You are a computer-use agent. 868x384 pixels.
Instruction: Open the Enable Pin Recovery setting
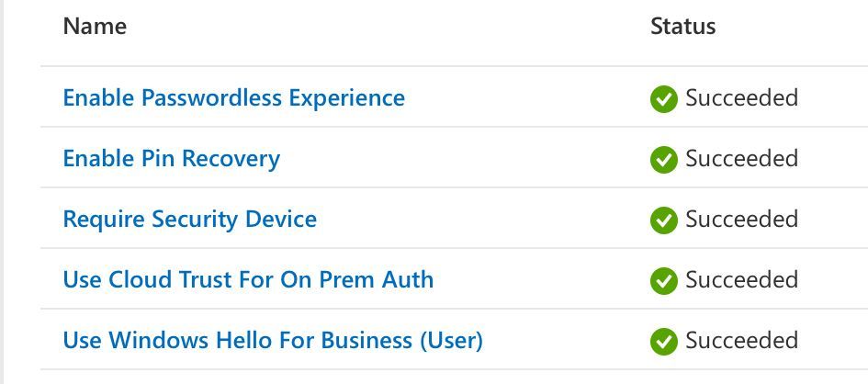coord(172,159)
